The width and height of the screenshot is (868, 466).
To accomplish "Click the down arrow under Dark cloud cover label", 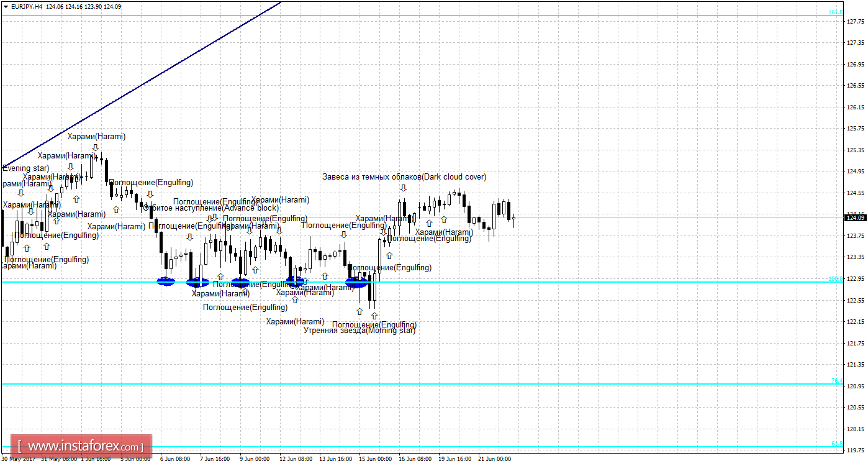I will click(x=403, y=188).
